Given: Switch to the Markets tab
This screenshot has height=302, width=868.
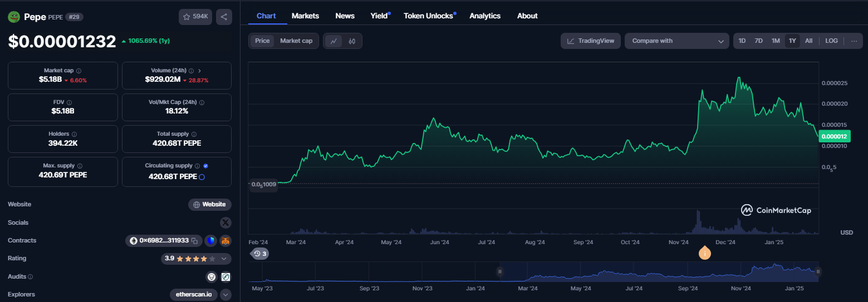Looking at the screenshot, I should pos(305,16).
